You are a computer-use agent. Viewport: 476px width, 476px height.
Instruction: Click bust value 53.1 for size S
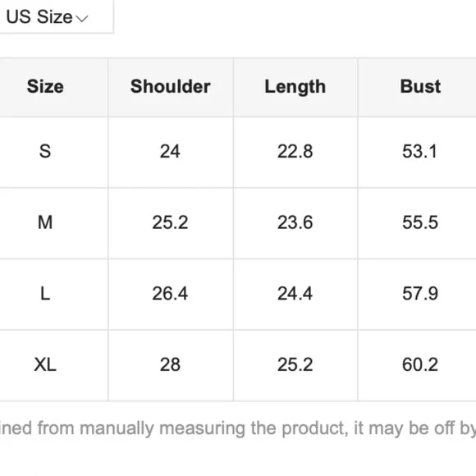[420, 151]
